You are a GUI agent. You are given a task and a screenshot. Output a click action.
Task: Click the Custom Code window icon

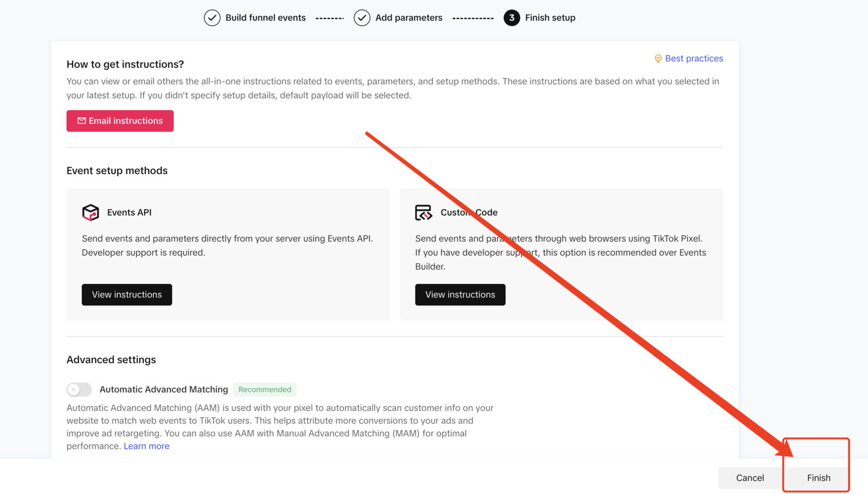(x=424, y=212)
